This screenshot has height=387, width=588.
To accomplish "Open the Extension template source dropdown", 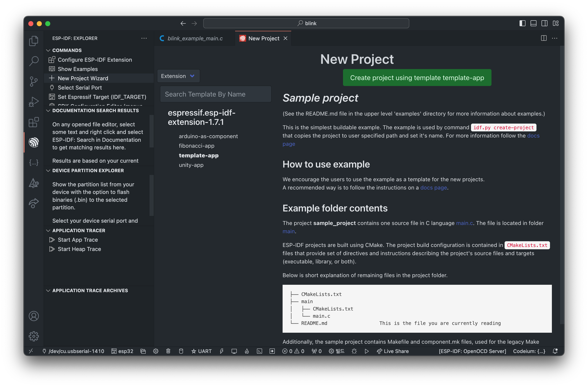I will (x=178, y=76).
